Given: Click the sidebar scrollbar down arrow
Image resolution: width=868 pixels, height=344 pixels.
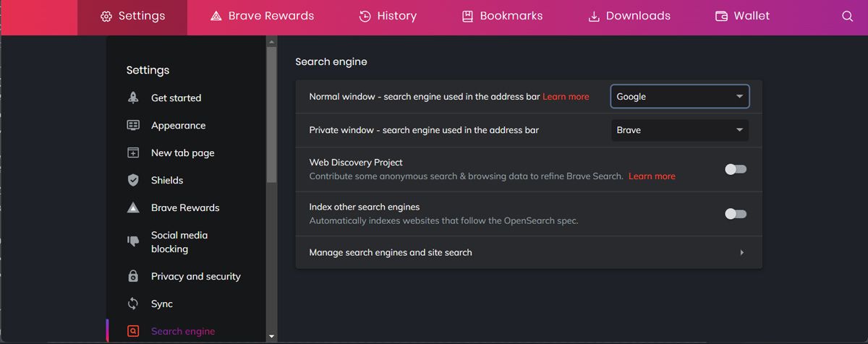Looking at the screenshot, I should [272, 336].
